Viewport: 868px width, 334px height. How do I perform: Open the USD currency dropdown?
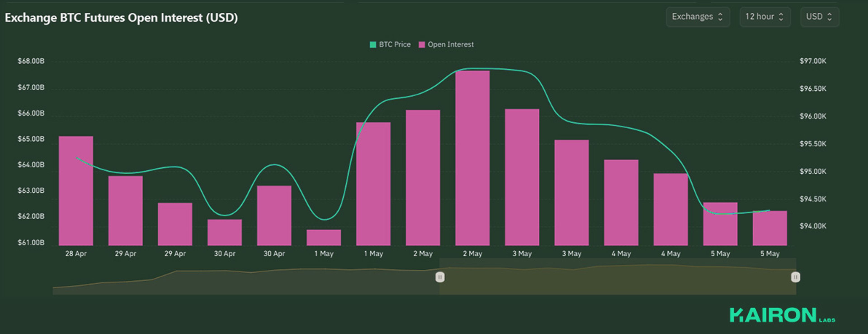[x=819, y=17]
